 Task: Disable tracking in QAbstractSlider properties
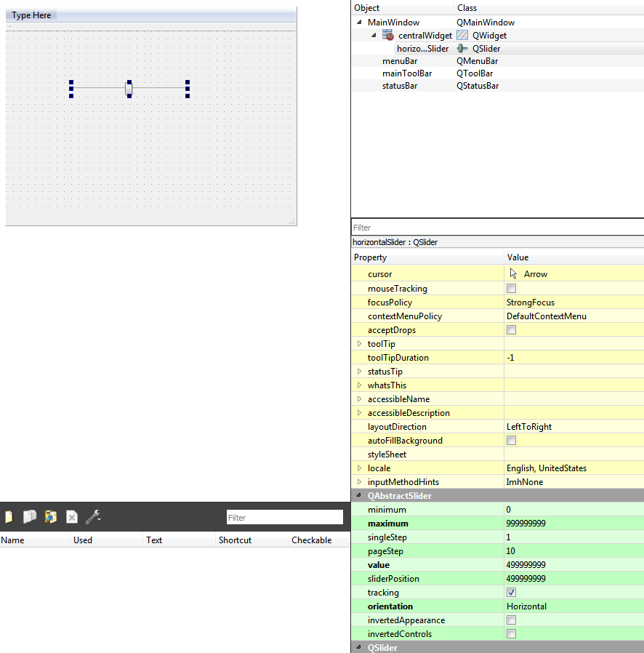511,592
